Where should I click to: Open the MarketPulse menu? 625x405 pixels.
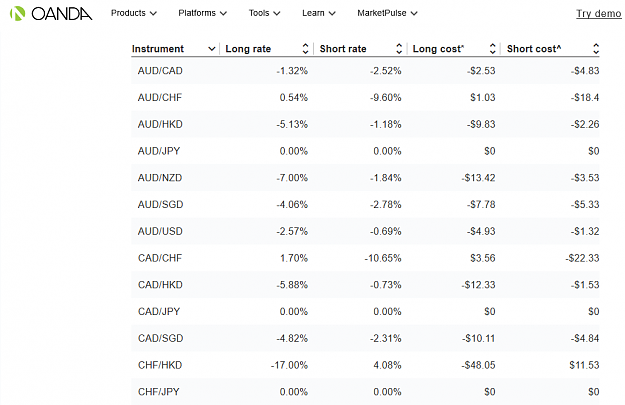(387, 13)
